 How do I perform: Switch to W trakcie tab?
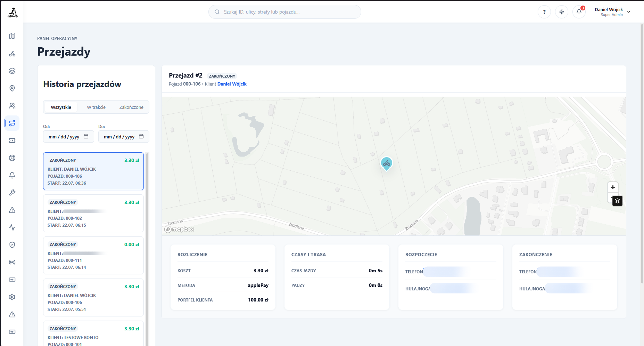click(96, 107)
